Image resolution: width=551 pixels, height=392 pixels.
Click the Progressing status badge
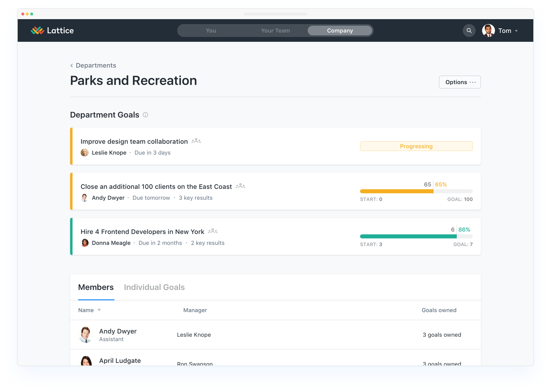tap(416, 146)
